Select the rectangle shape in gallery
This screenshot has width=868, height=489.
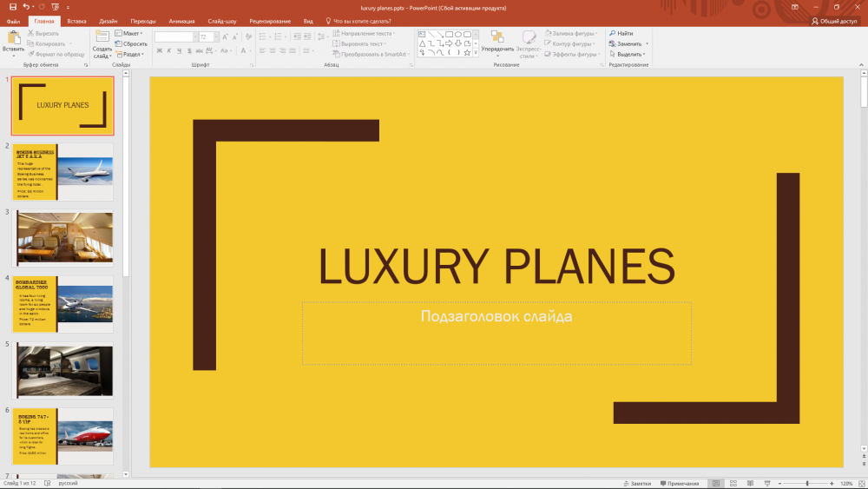449,35
